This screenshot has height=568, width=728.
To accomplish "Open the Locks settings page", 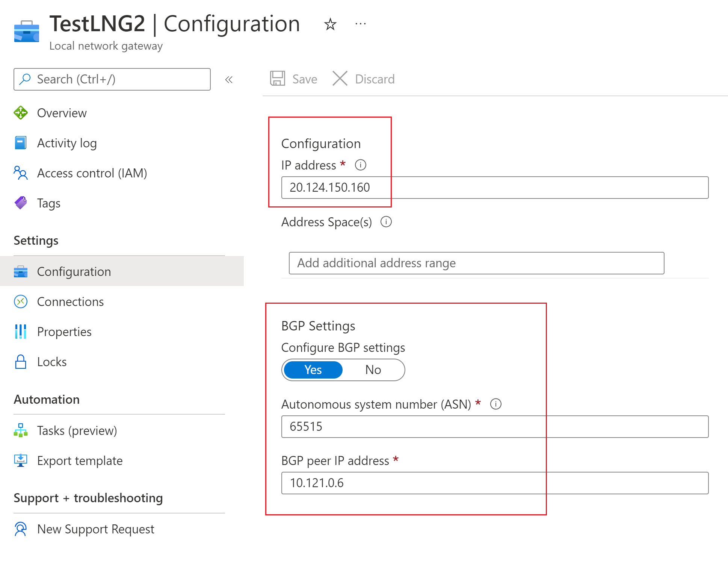I will click(x=52, y=362).
